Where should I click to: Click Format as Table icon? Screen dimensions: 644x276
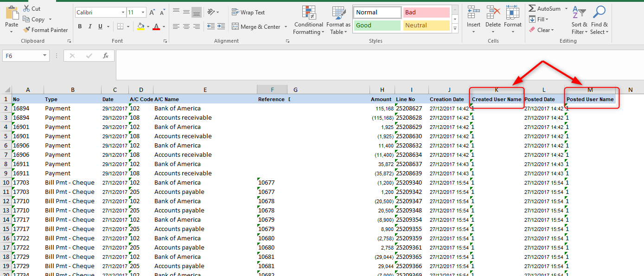click(x=338, y=13)
